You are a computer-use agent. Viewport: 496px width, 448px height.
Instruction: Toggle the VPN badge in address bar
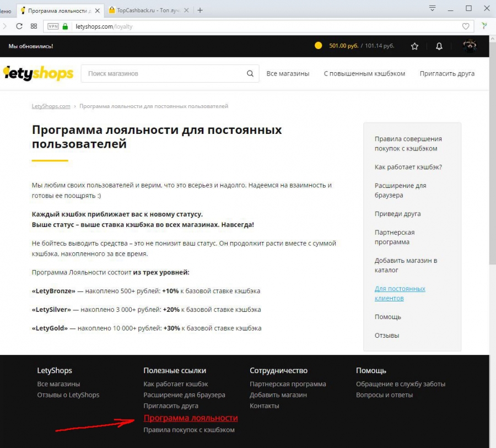pyautogui.click(x=53, y=26)
